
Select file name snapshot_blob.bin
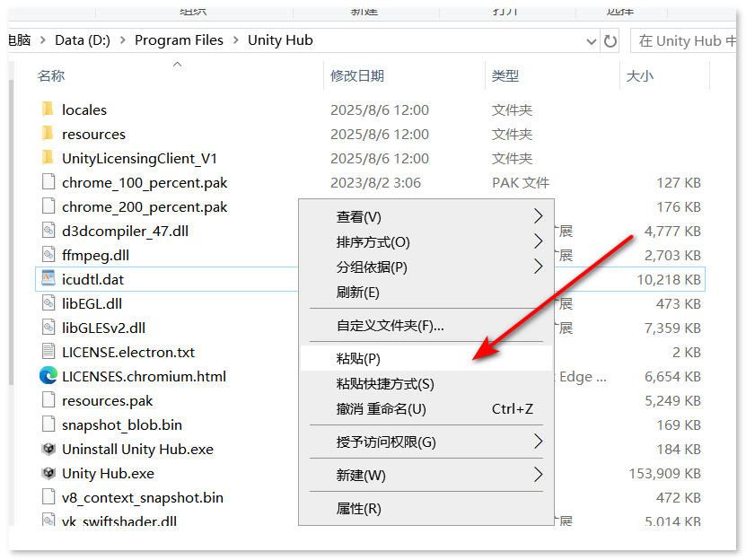(x=122, y=424)
